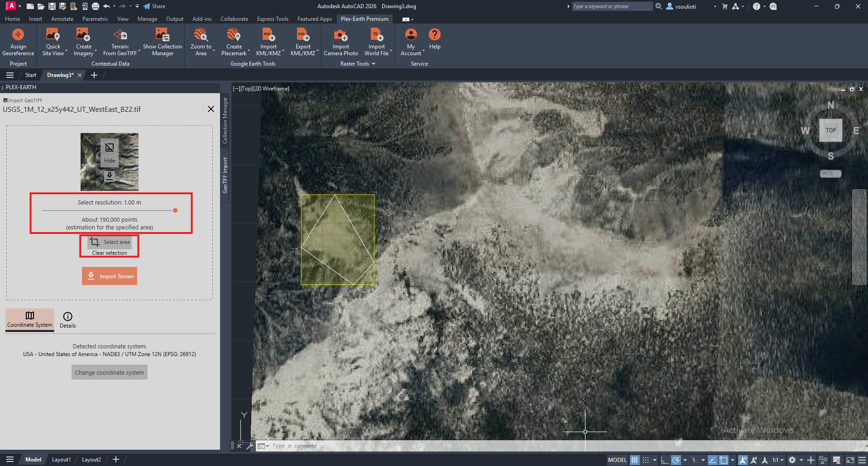
Task: Click Clean Screen icon in status bar
Action: [x=850, y=460]
